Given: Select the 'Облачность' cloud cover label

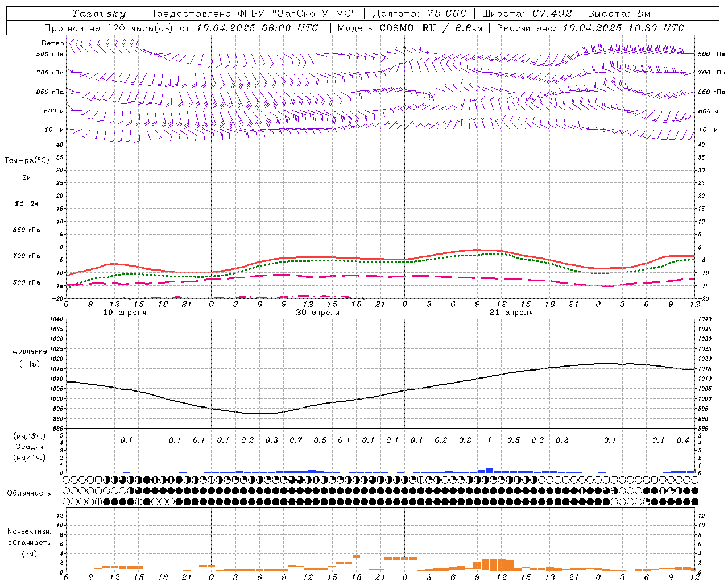Looking at the screenshot, I should pos(29,493).
